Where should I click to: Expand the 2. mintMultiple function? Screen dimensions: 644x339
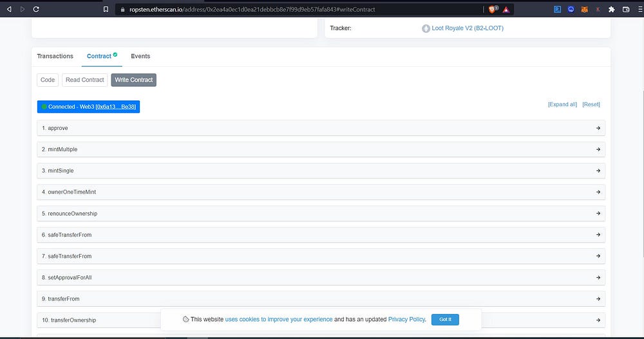coord(321,149)
